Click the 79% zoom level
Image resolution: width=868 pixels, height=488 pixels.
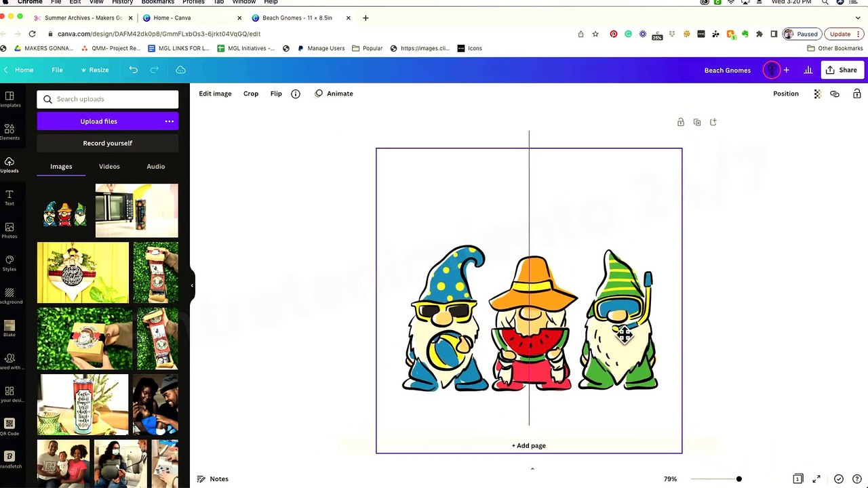pyautogui.click(x=670, y=479)
